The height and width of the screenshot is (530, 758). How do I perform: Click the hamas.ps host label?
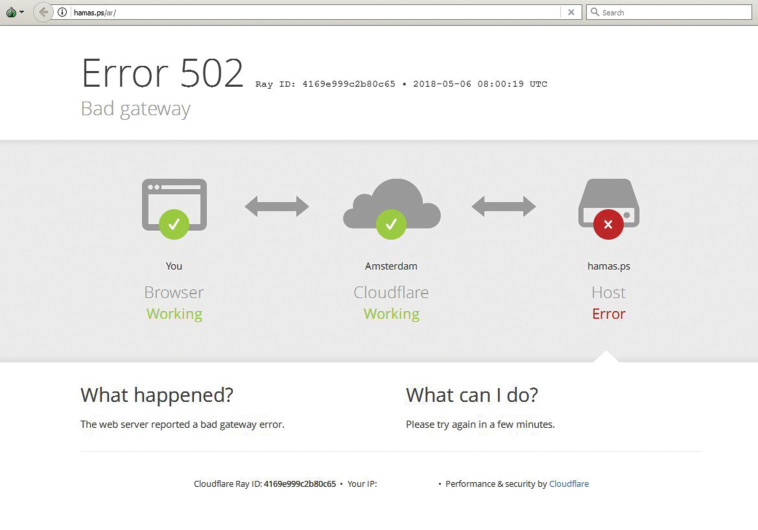[609, 266]
